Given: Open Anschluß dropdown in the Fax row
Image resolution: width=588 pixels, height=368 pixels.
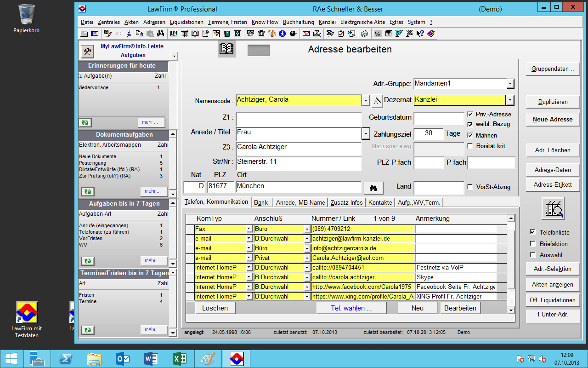Looking at the screenshot, I should [307, 229].
